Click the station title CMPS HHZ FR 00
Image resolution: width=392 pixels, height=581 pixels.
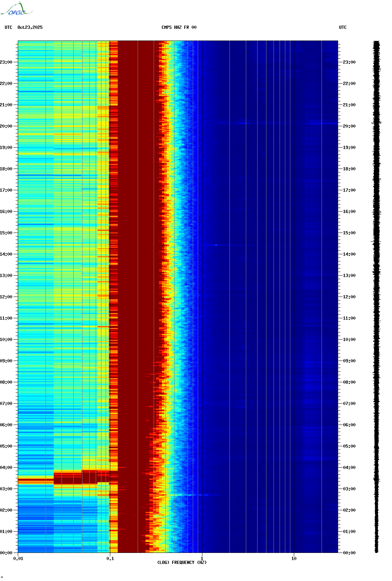pyautogui.click(x=179, y=27)
